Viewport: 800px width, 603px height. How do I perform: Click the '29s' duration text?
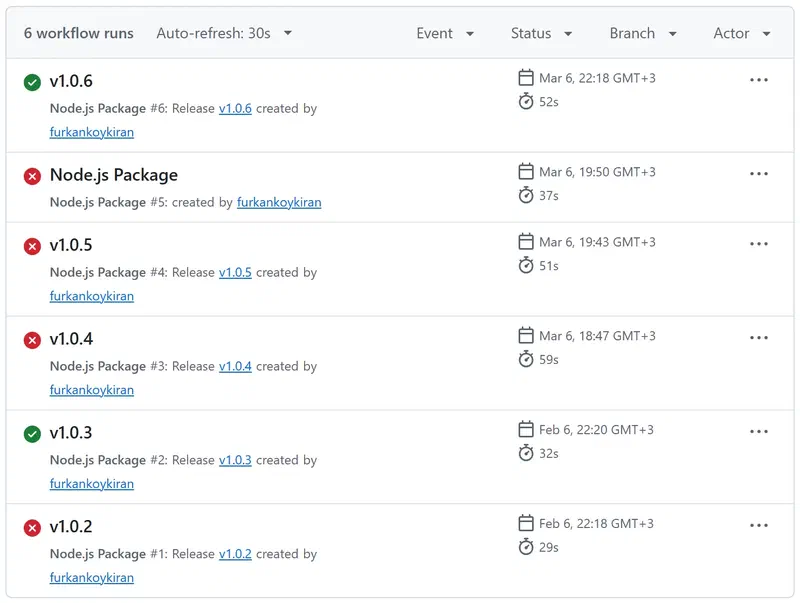[549, 547]
